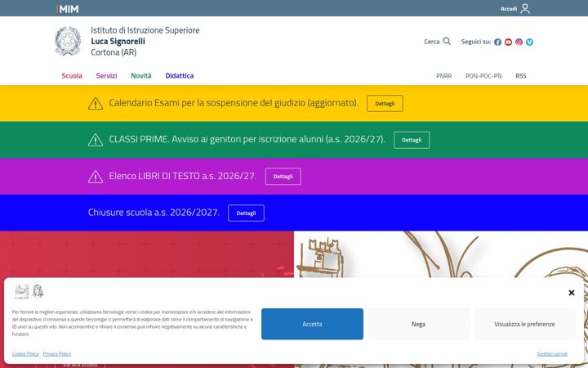Click the Italian Republic emblem logo
588x368 pixels.
point(68,41)
